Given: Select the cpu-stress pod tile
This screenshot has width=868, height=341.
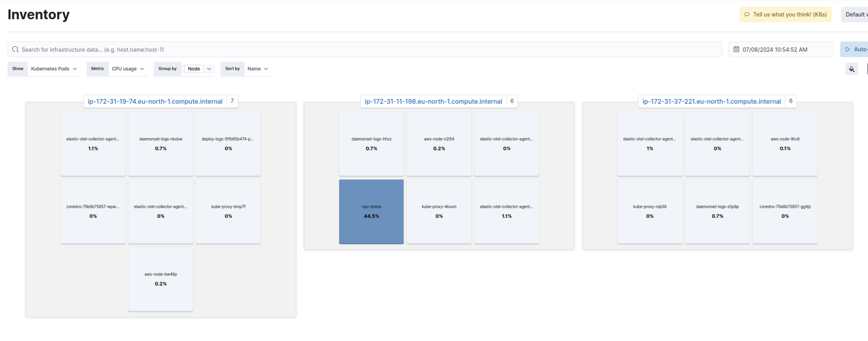Looking at the screenshot, I should click(x=371, y=211).
